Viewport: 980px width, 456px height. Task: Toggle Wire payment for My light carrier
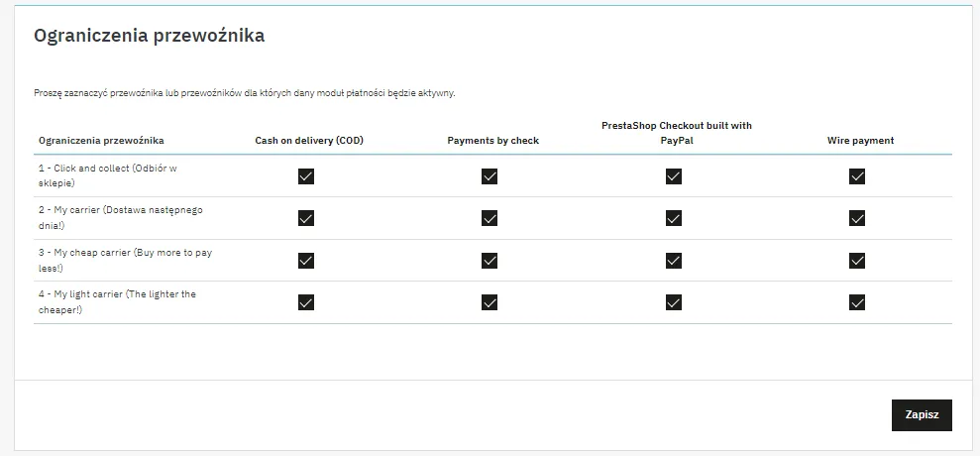pyautogui.click(x=857, y=302)
